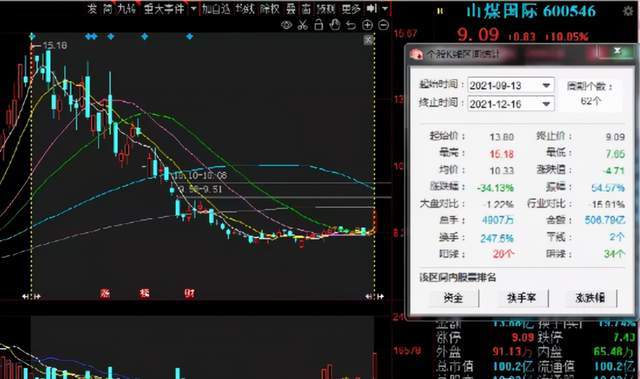640x379 pixels.
Task: Toggle the eye visibility icon above chart
Action: [287, 25]
